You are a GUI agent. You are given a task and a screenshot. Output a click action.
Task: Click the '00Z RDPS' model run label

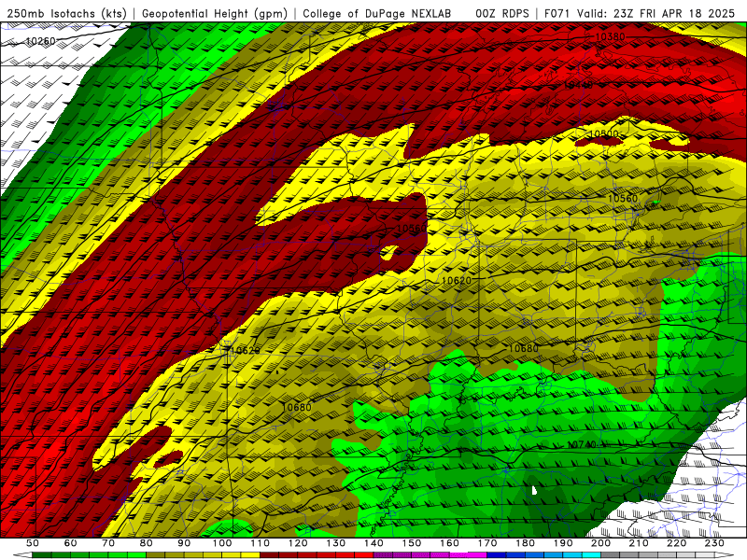tap(501, 13)
